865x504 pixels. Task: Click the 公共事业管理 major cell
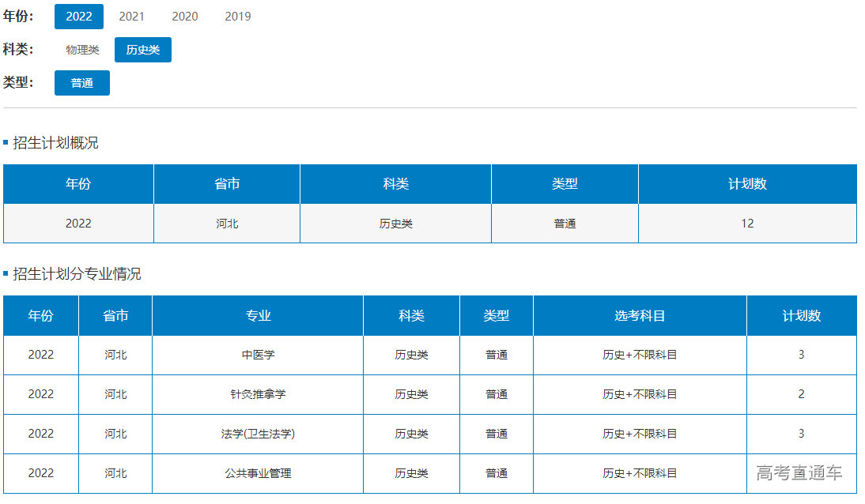(x=258, y=473)
